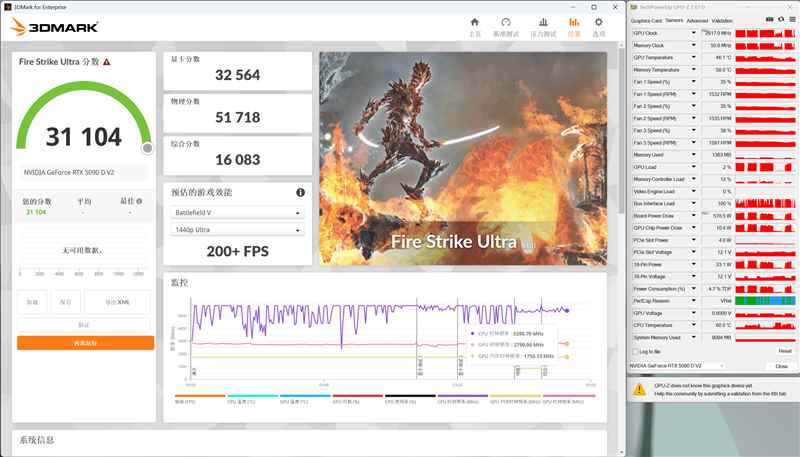The width and height of the screenshot is (800, 457).
Task: Enable the Log to file checkbox
Action: coord(636,351)
